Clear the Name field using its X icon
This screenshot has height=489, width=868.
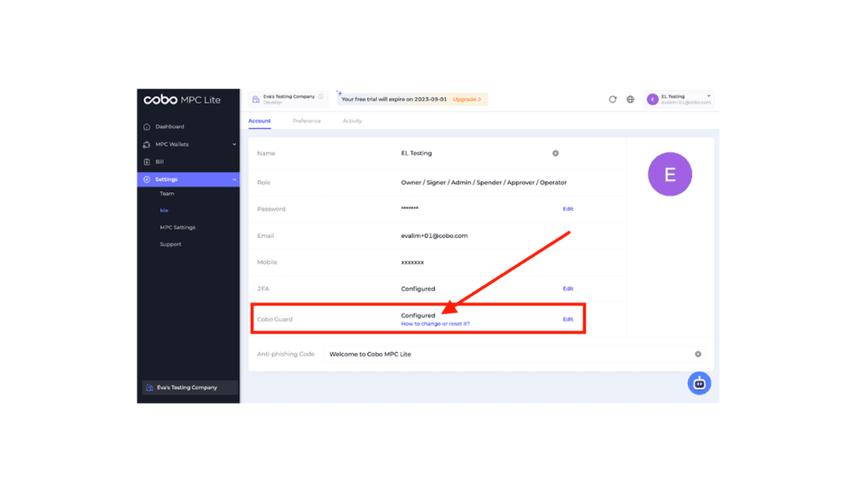point(555,154)
